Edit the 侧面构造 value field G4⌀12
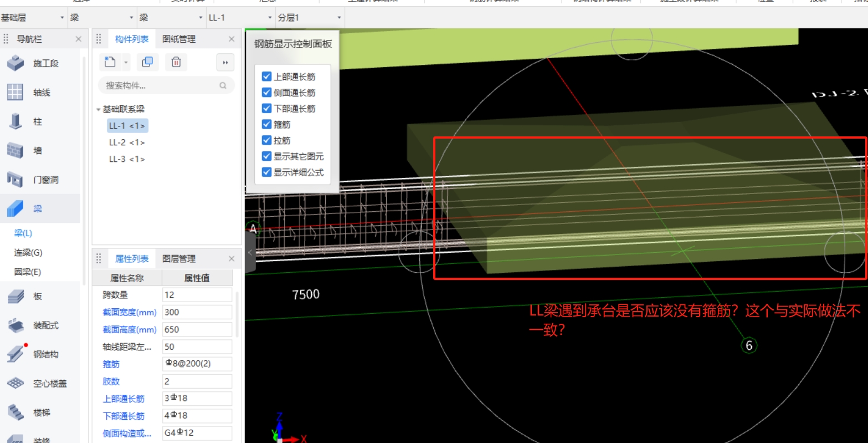The height and width of the screenshot is (443, 868). [197, 432]
